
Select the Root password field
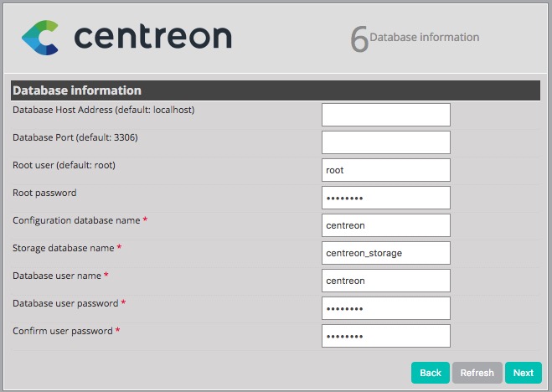(x=385, y=198)
